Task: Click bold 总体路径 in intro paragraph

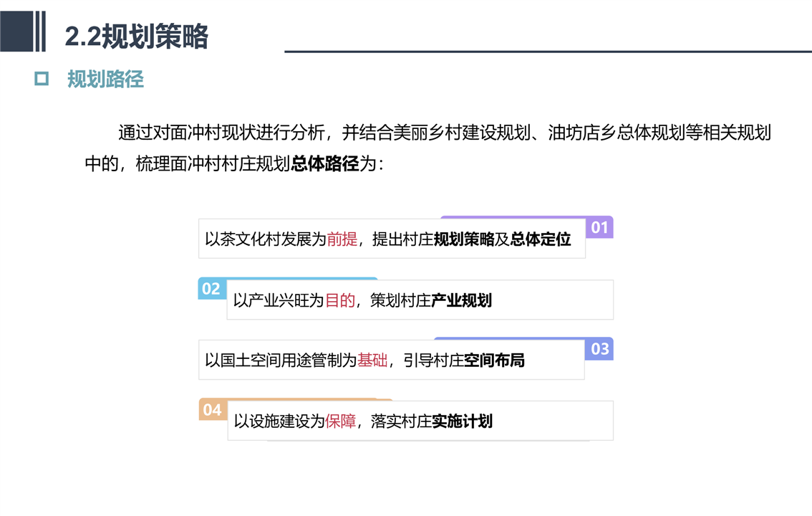Action: 324,163
